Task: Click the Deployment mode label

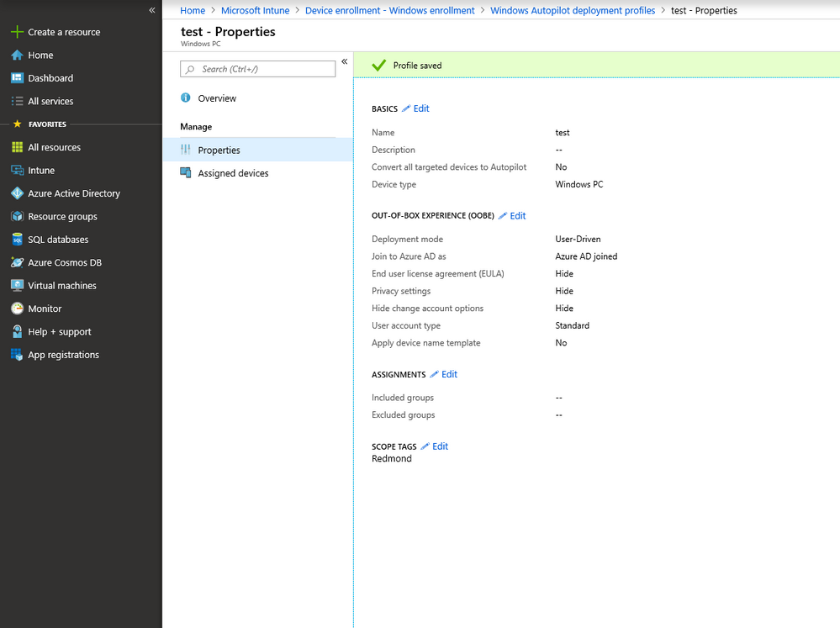Action: coord(407,239)
